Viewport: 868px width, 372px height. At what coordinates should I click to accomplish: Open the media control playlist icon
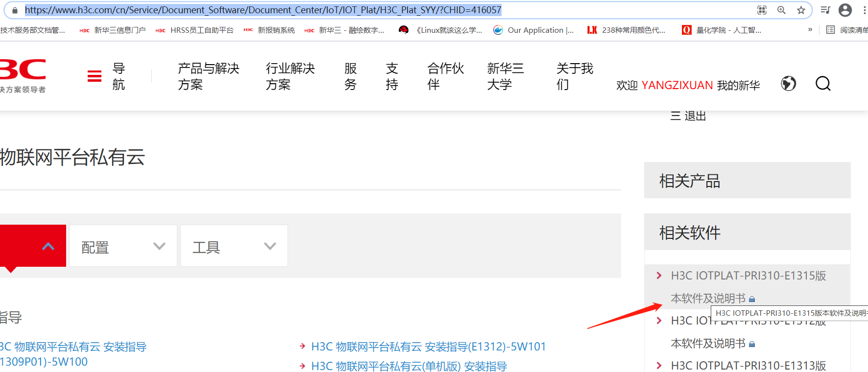coord(825,10)
